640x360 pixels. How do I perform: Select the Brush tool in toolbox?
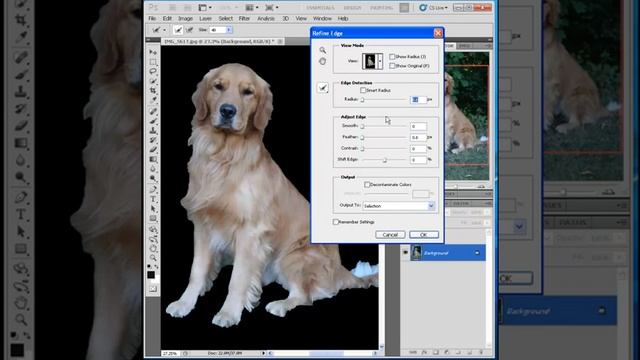[x=153, y=121]
